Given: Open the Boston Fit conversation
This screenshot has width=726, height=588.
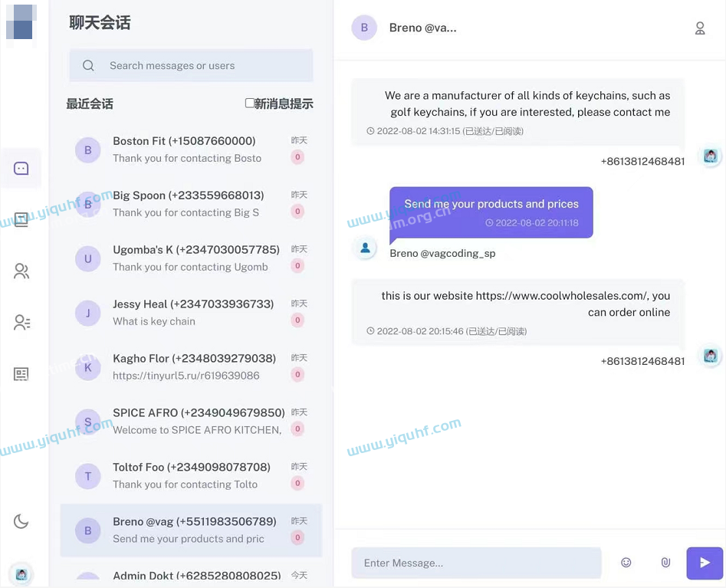Looking at the screenshot, I should 191,150.
